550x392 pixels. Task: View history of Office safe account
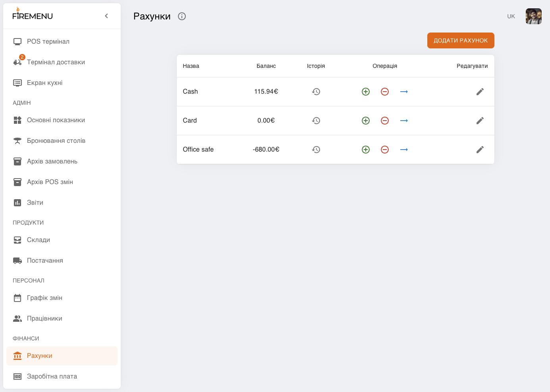point(316,150)
